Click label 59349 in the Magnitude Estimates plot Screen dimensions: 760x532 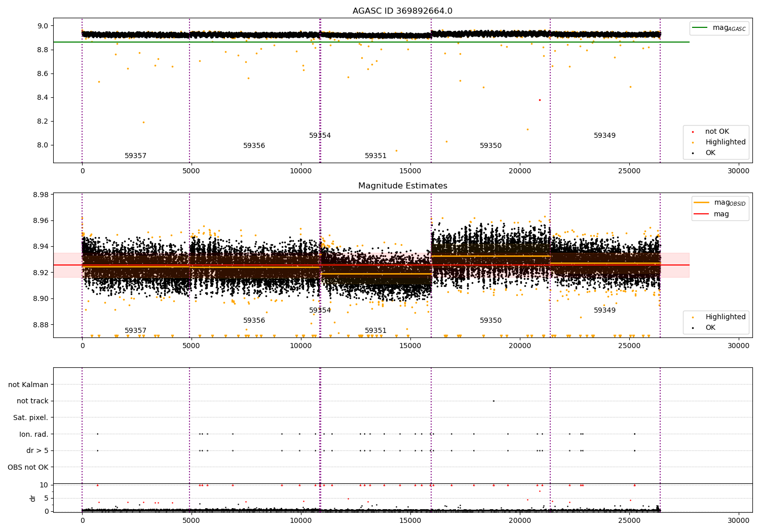tap(604, 311)
